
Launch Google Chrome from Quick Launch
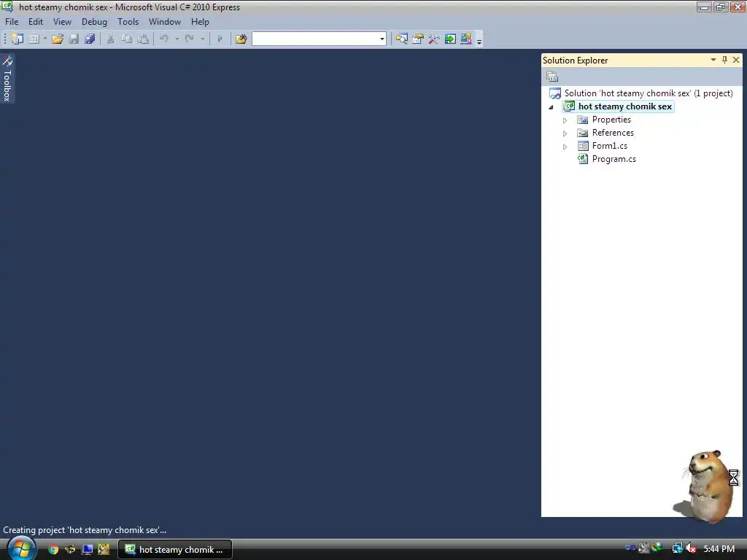click(x=53, y=550)
